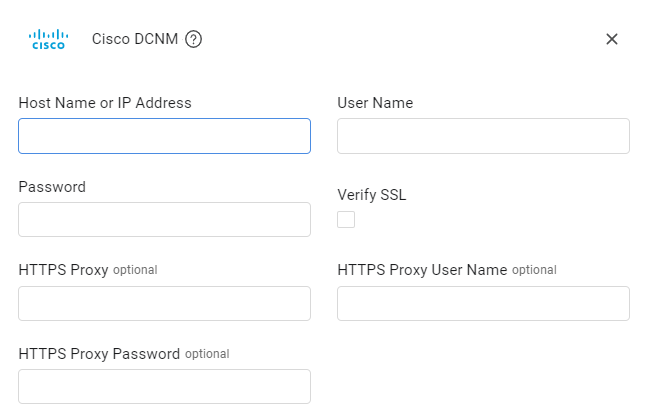651x415 pixels.
Task: Click the HTTPS Proxy input field
Action: tap(164, 303)
